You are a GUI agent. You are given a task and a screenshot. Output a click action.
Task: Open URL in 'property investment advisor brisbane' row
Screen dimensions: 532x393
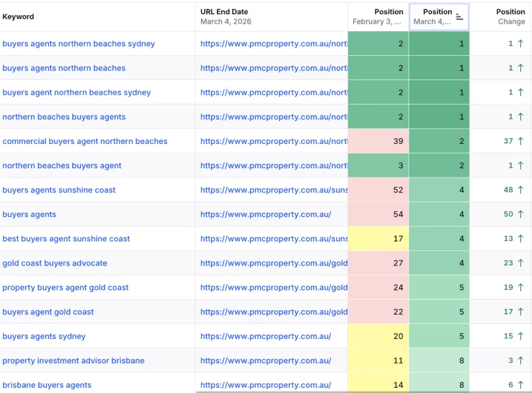[265, 361]
